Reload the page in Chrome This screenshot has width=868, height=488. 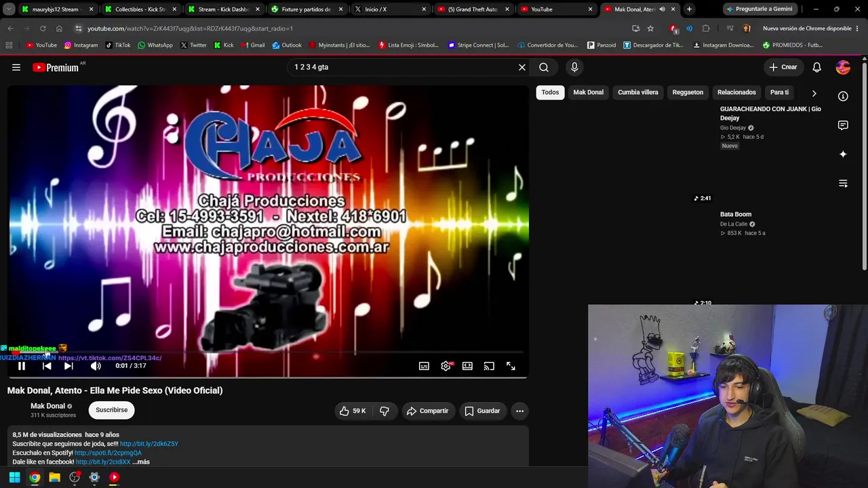tap(43, 28)
